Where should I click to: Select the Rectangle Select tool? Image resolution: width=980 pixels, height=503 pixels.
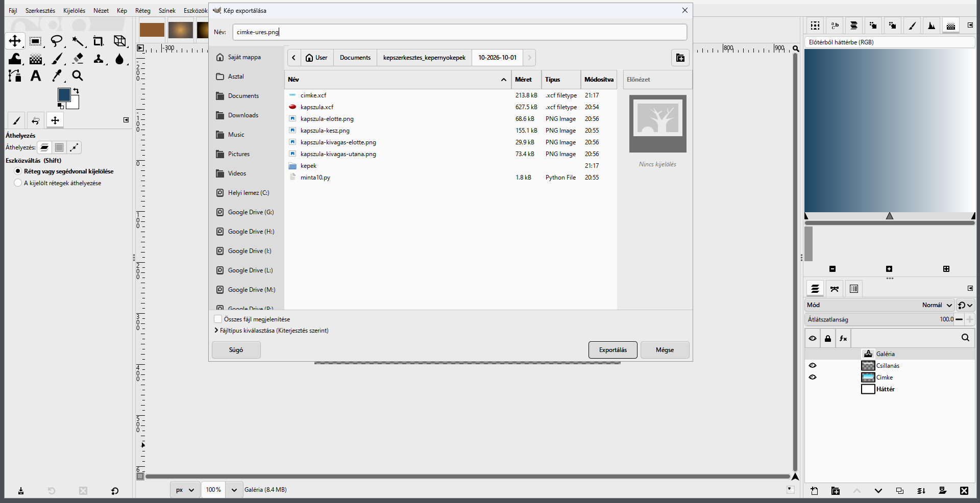36,41
